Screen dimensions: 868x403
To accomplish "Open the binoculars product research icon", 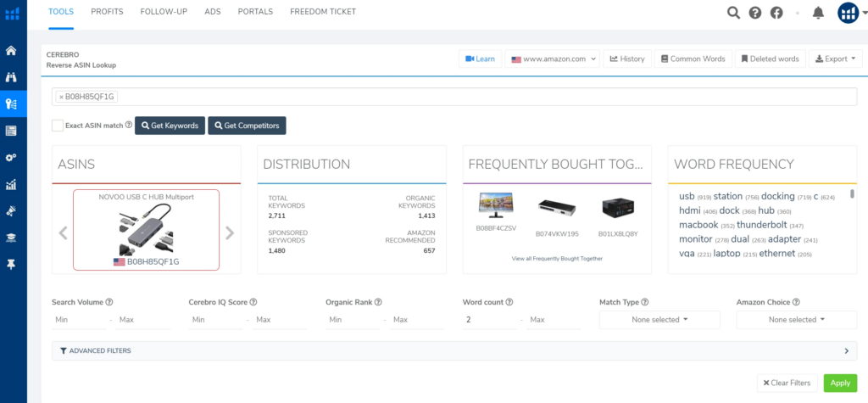I will click(x=11, y=77).
